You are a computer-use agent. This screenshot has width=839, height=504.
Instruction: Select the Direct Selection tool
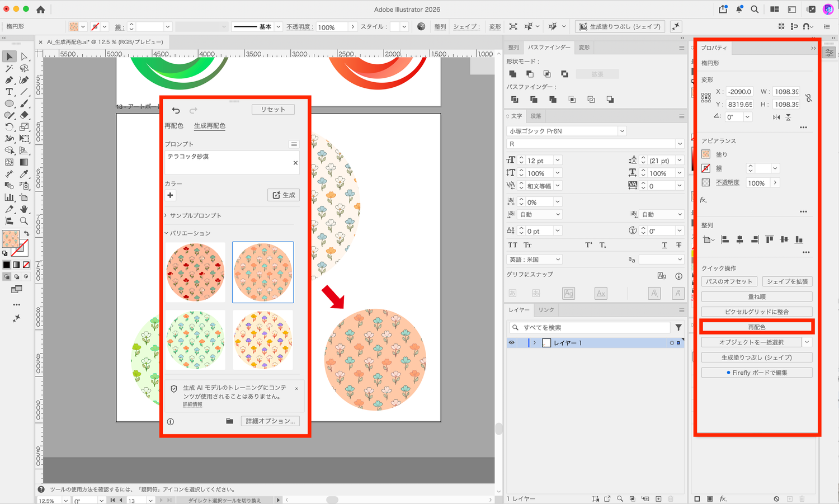pos(24,56)
